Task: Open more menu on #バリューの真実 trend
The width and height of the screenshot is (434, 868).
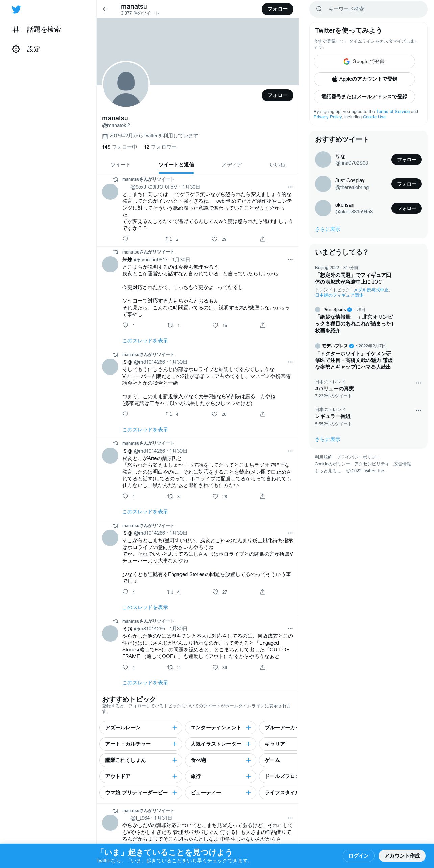Action: (x=418, y=383)
